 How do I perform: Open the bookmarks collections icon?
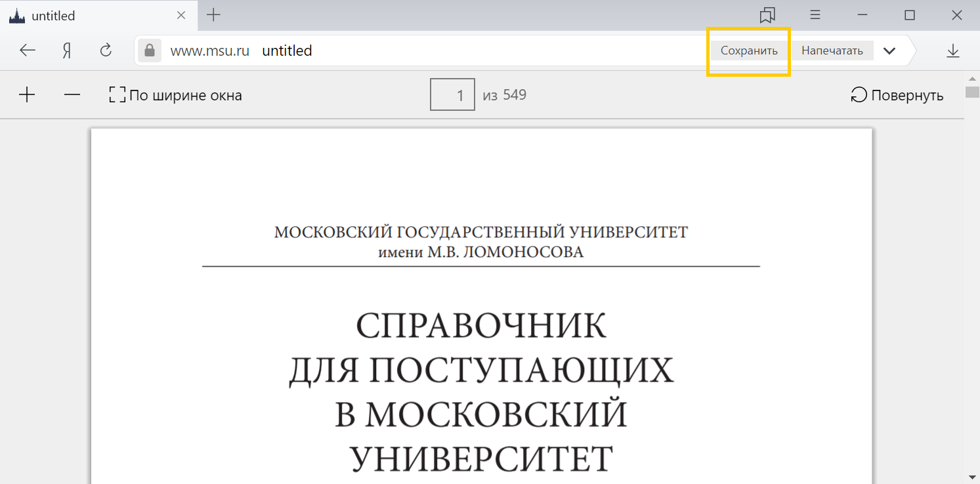(767, 15)
